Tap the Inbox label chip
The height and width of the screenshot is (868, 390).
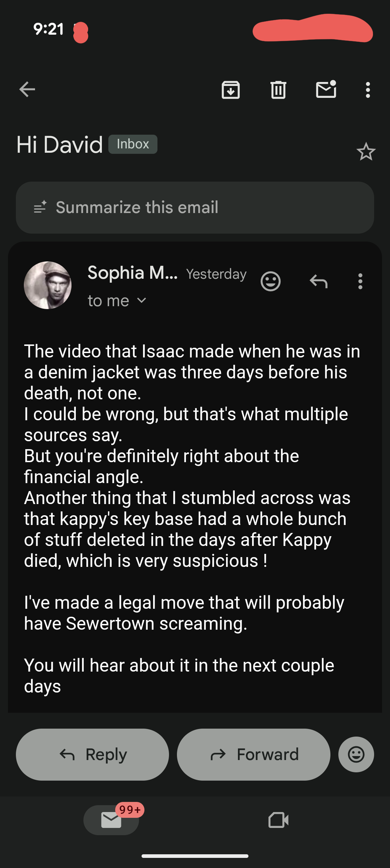[133, 144]
